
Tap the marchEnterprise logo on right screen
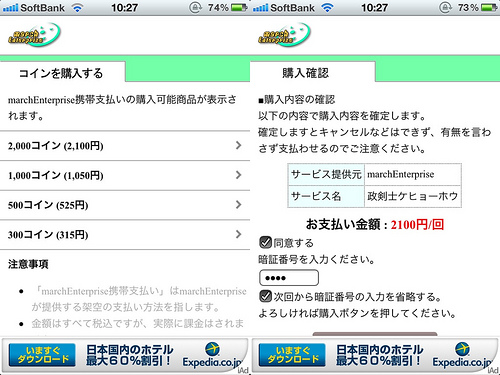click(x=284, y=35)
